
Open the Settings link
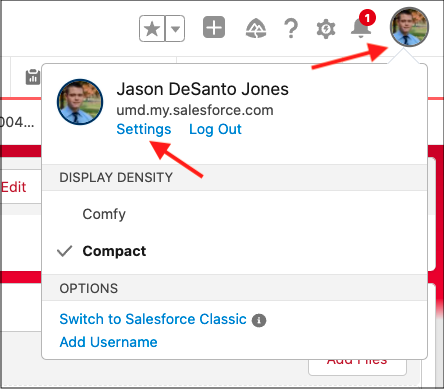tap(144, 129)
